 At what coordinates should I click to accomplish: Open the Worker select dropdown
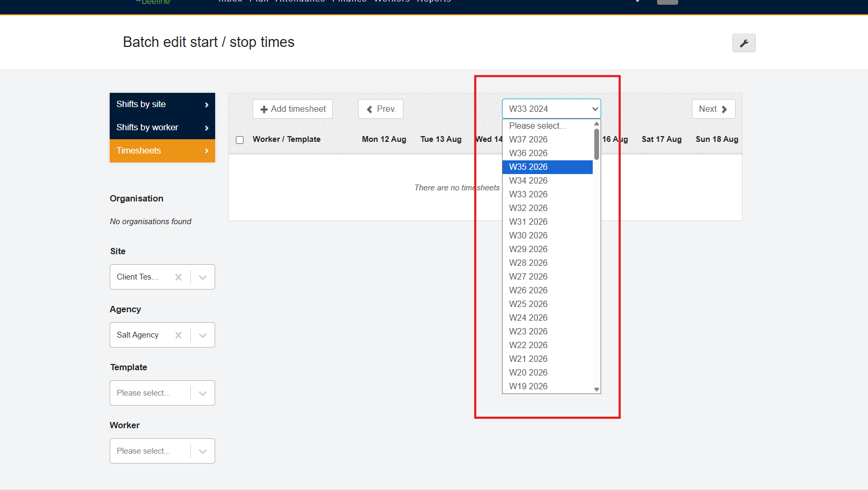click(162, 451)
